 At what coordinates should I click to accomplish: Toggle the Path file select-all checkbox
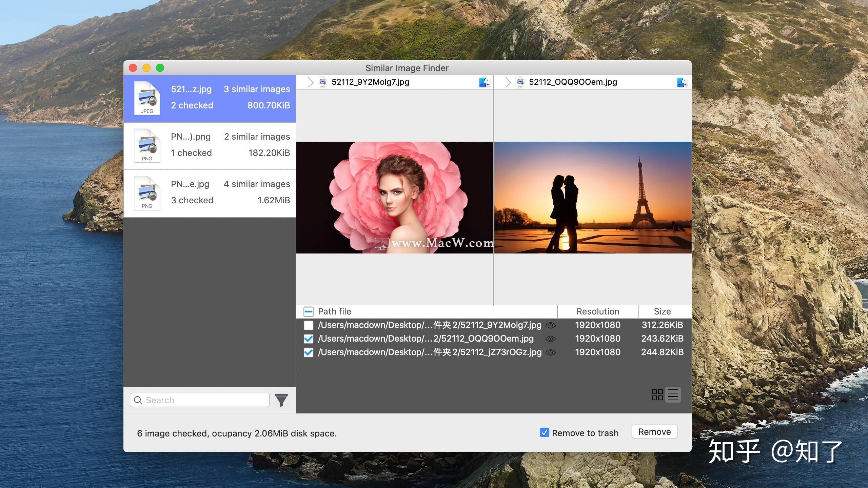pos(308,311)
